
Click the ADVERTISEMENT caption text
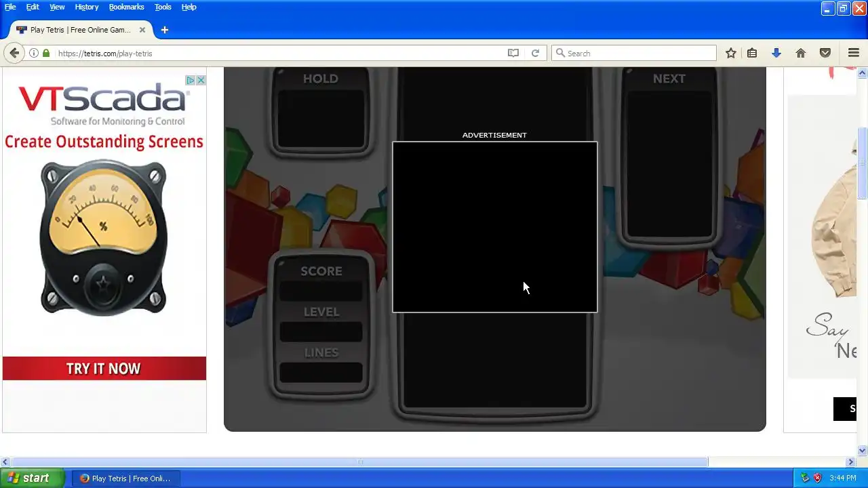(494, 135)
